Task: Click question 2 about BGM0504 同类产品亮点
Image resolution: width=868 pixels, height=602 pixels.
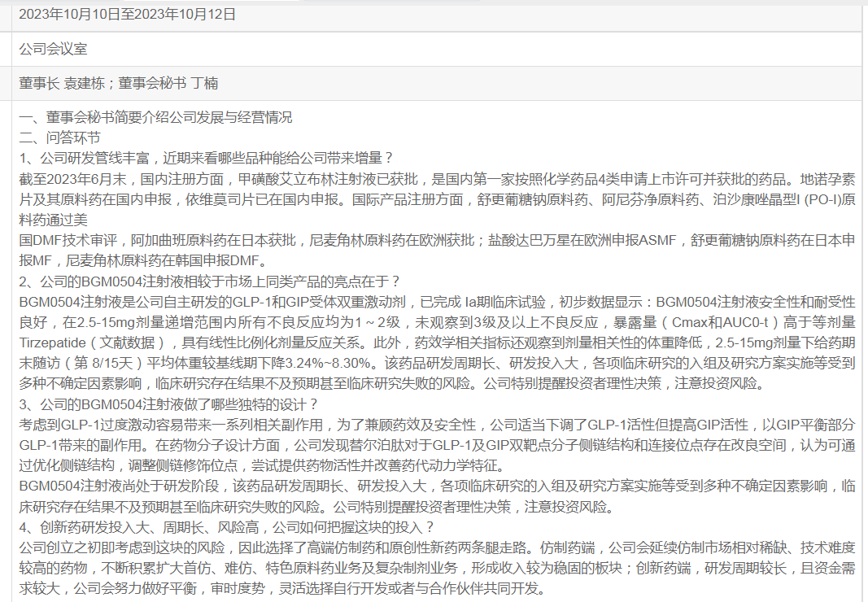Action: (x=210, y=281)
